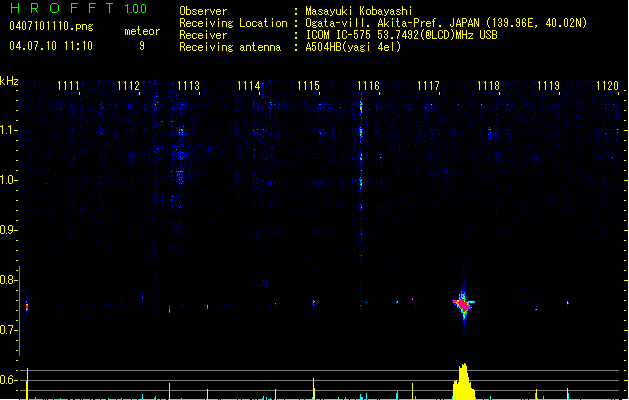Click the 1116 time axis label

point(368,86)
